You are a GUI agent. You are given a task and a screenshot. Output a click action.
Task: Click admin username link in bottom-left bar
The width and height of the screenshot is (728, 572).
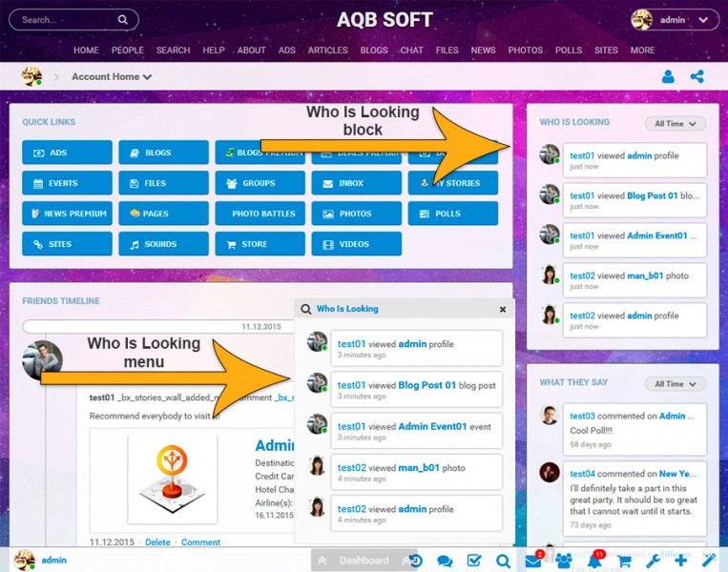tap(53, 560)
